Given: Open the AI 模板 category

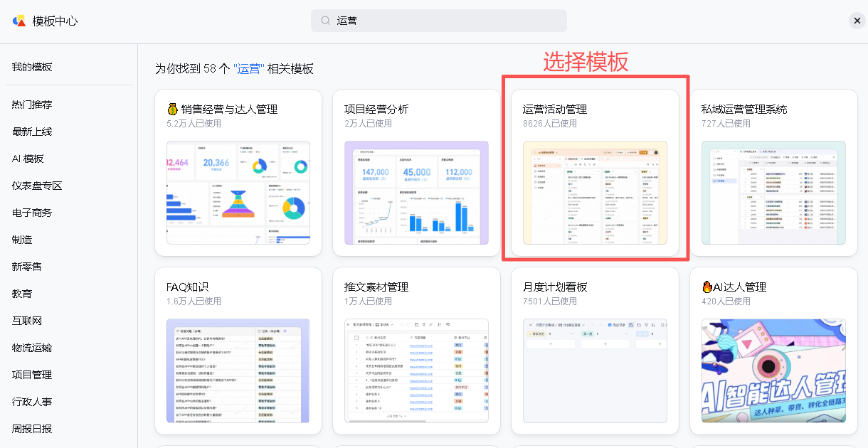Looking at the screenshot, I should 28,159.
